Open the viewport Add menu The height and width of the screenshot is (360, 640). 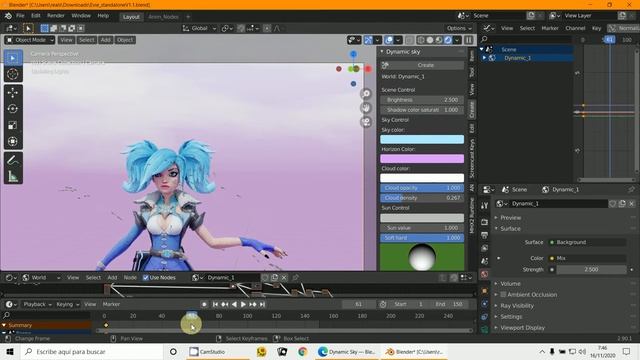(105, 40)
